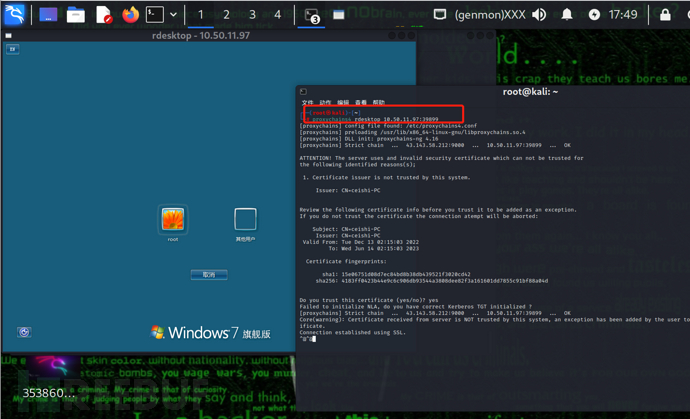
Task: Click the Ease of Access button
Action: 24,332
